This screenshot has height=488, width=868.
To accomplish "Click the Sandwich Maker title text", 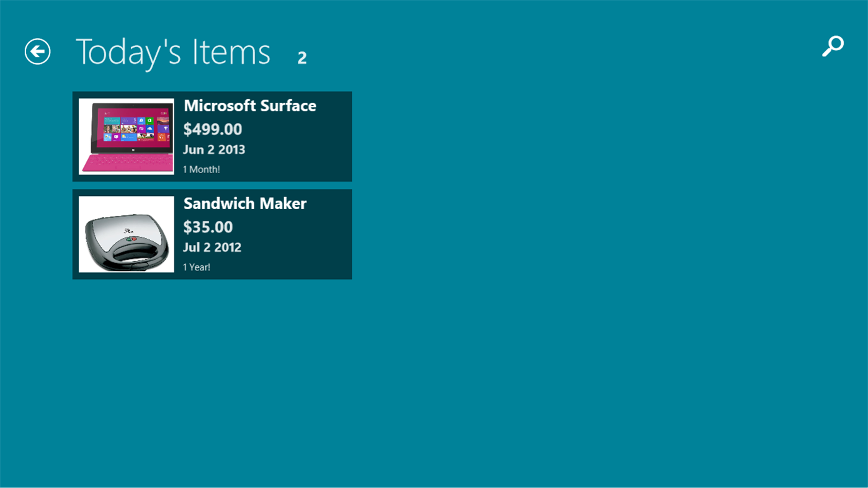I will pyautogui.click(x=244, y=203).
